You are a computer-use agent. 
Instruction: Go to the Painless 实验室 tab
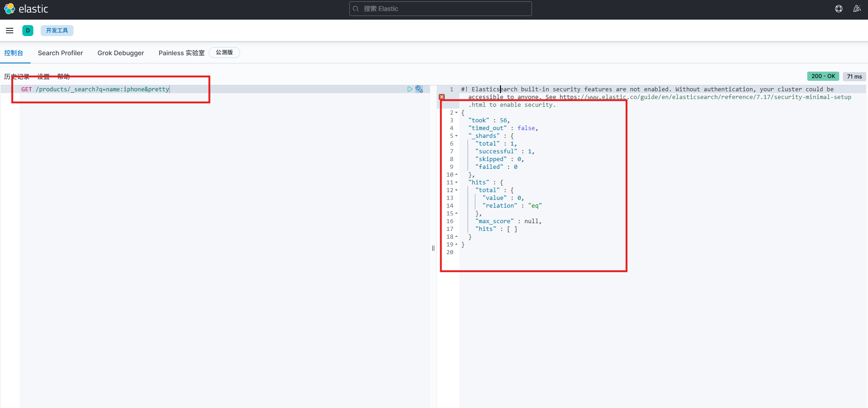pos(181,53)
